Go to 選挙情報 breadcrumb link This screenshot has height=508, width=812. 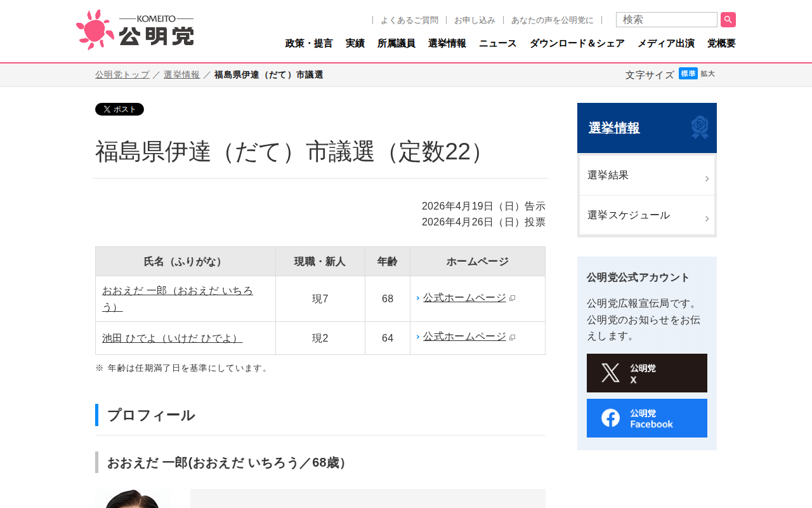point(181,74)
